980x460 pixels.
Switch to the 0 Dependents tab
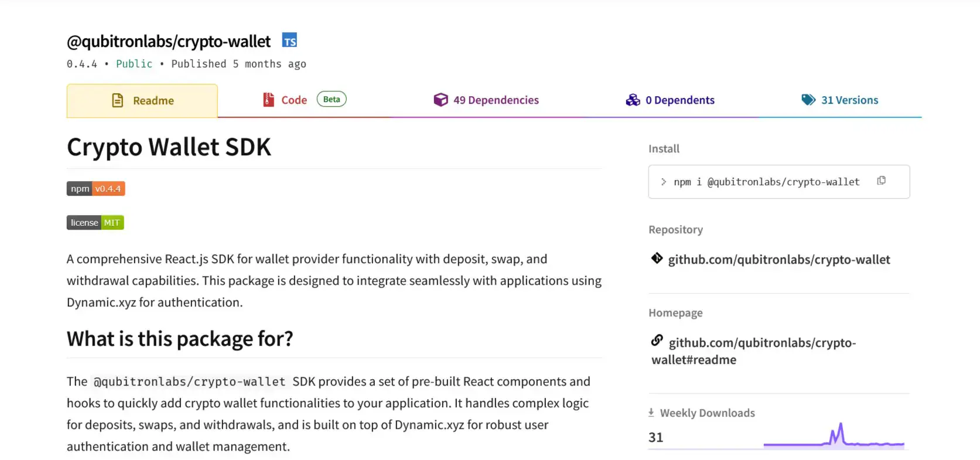click(670, 100)
